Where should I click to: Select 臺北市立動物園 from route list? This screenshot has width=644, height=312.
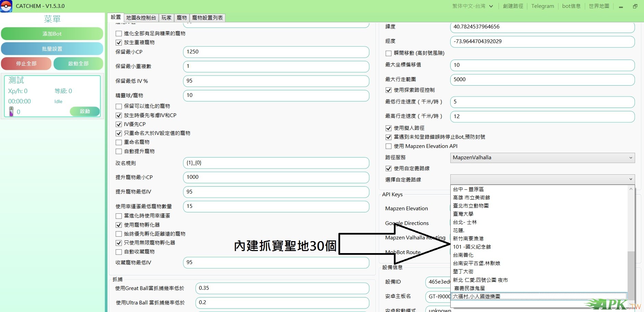tap(471, 206)
